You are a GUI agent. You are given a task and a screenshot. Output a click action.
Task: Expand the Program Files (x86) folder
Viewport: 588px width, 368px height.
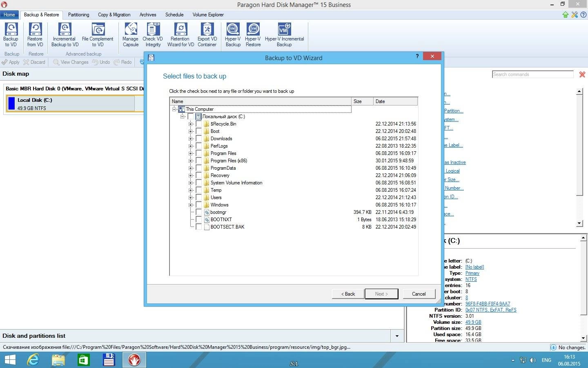(191, 161)
